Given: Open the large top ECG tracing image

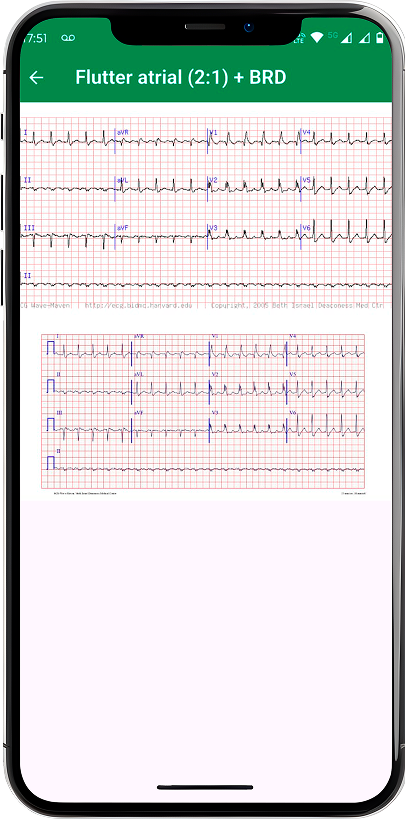Looking at the screenshot, I should point(206,213).
